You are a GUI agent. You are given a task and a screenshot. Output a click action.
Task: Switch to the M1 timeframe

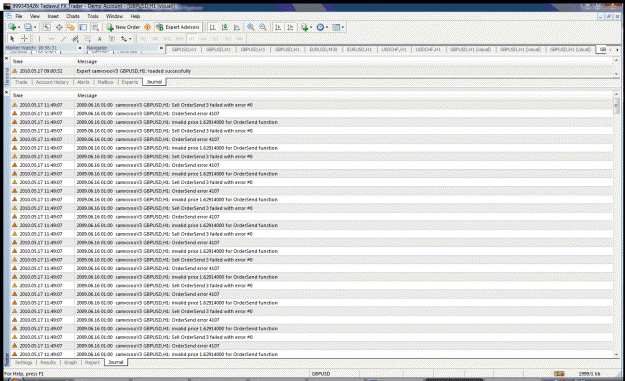point(143,39)
